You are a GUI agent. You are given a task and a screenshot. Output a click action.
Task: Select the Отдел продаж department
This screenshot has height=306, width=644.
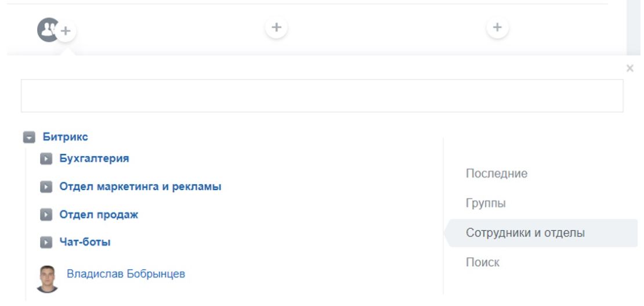[99, 215]
